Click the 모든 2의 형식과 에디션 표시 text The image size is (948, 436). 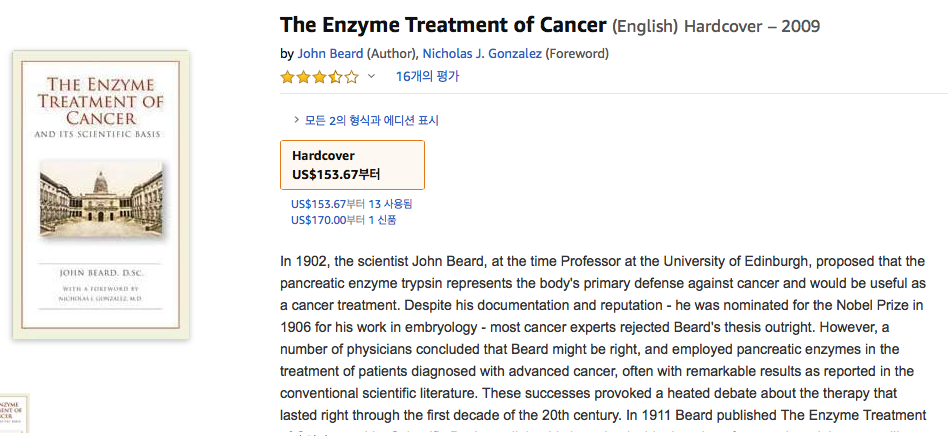click(x=372, y=121)
